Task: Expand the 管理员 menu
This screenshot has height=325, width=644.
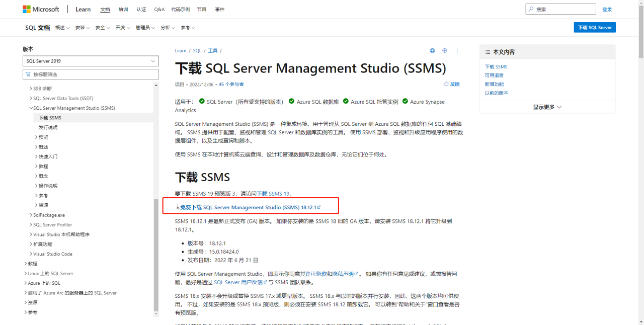Action: [145, 28]
